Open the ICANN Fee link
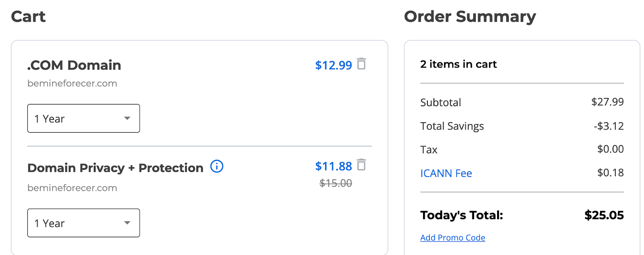The height and width of the screenshot is (255, 644). pos(446,173)
